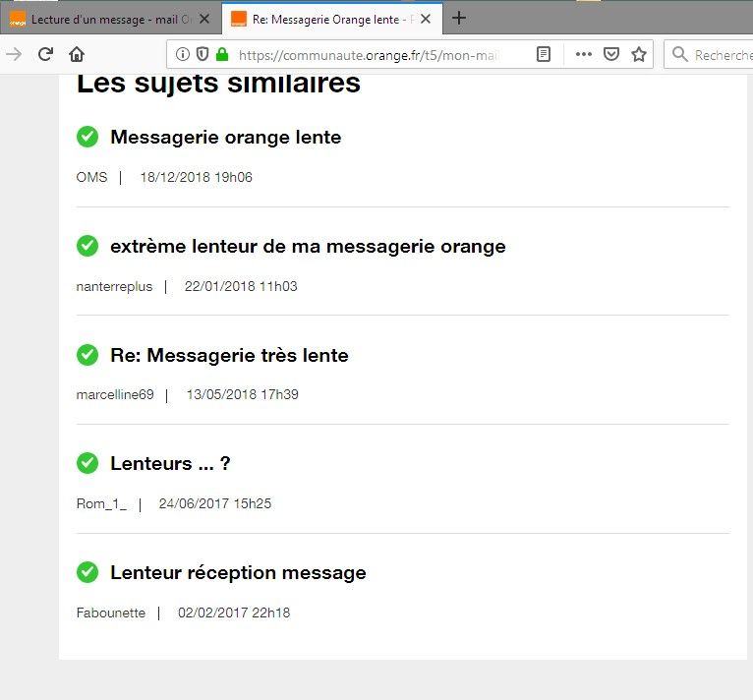
Task: Click the browser forward arrow
Action: click(14, 54)
